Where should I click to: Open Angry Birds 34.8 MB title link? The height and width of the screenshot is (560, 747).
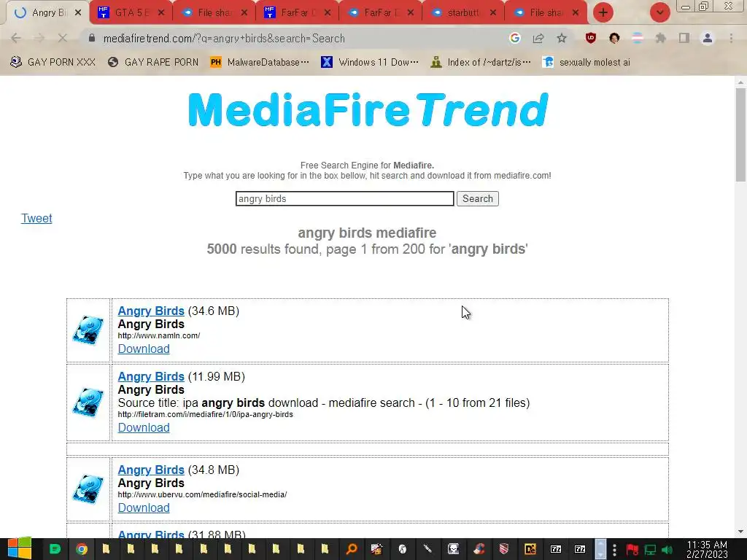pyautogui.click(x=151, y=470)
